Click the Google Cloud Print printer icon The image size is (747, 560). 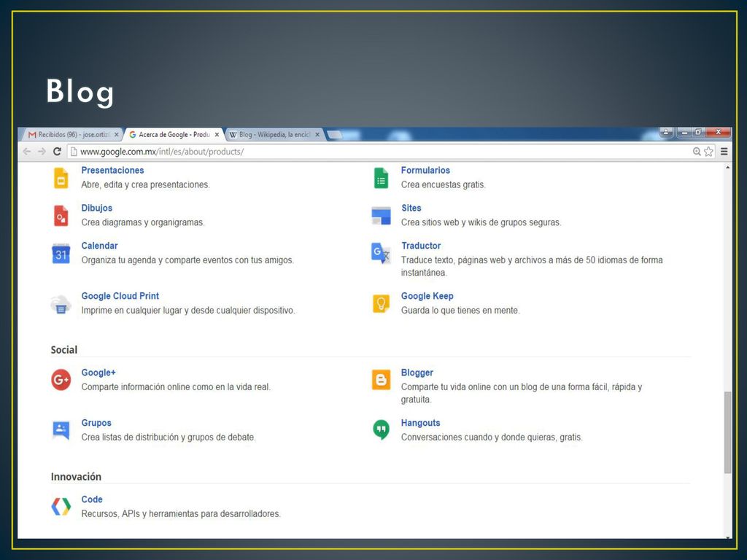(x=61, y=304)
